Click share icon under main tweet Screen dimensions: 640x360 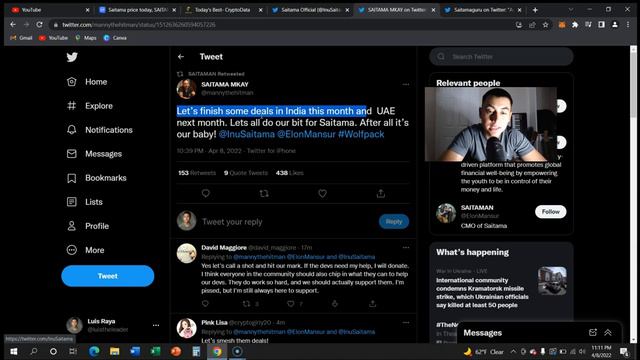tap(381, 193)
